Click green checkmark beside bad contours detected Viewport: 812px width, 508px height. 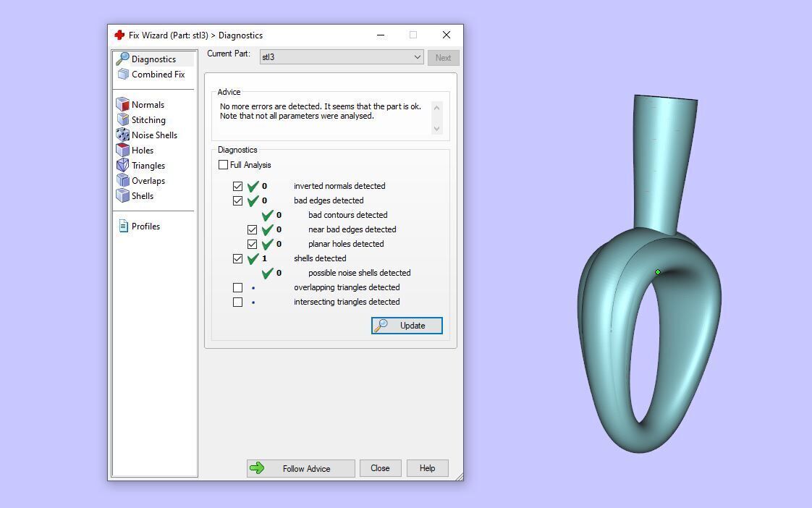coord(267,215)
